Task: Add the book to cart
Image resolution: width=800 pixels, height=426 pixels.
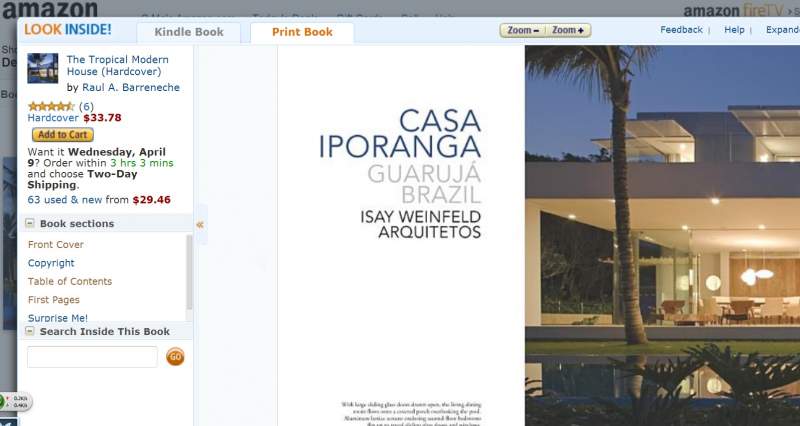Action: pyautogui.click(x=63, y=135)
